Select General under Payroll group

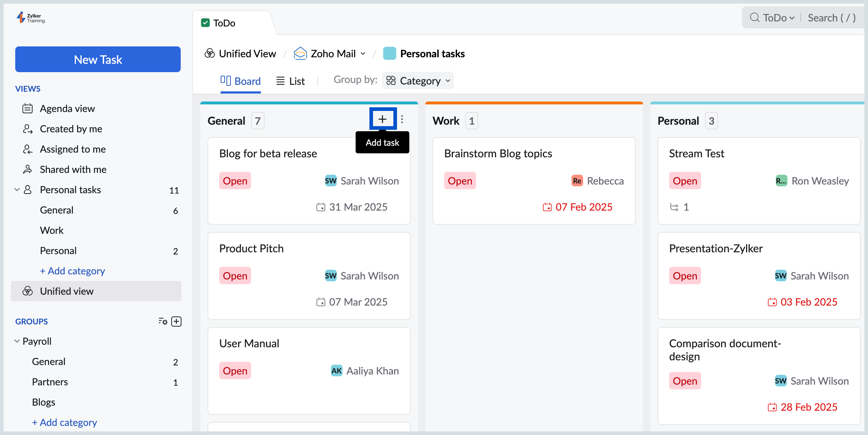click(49, 361)
